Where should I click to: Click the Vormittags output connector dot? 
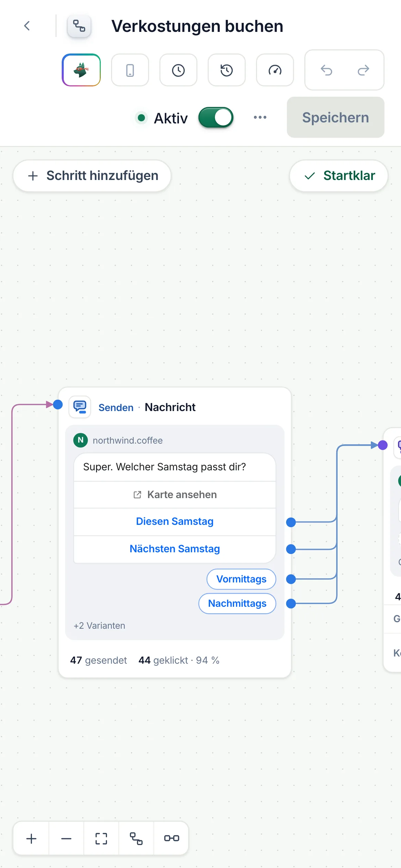pos(291,579)
